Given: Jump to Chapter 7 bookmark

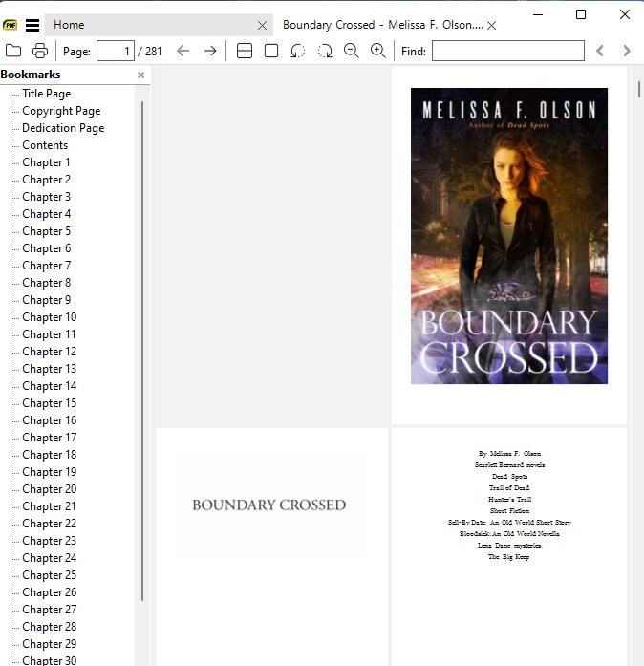Looking at the screenshot, I should coord(46,266).
